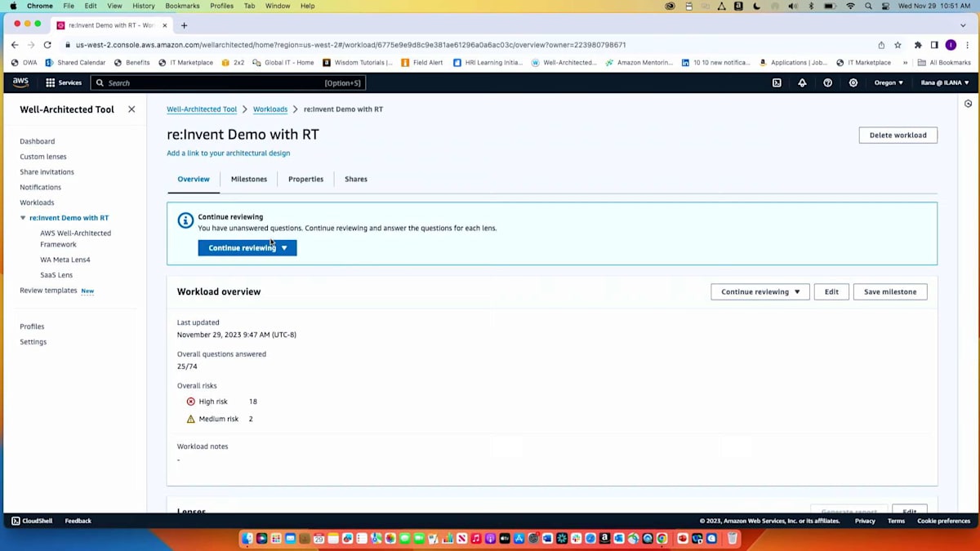Select WA Meta Lens4 in sidebar

tap(65, 260)
